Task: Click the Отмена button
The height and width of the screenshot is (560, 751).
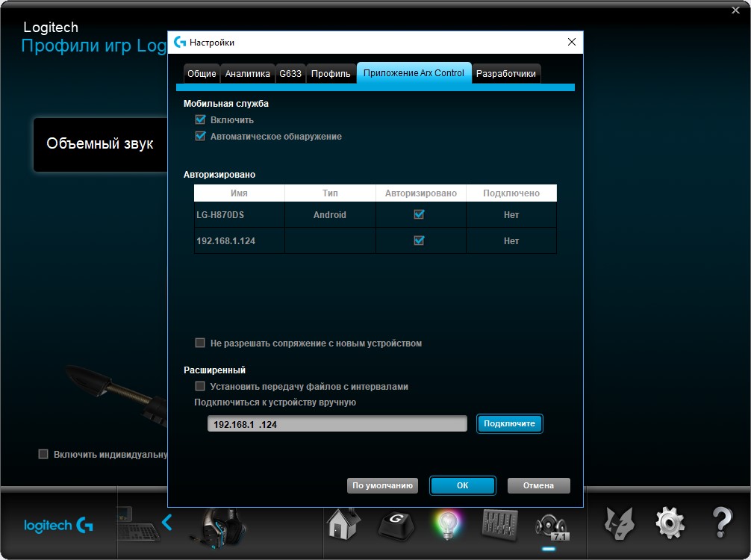Action: pos(538,485)
